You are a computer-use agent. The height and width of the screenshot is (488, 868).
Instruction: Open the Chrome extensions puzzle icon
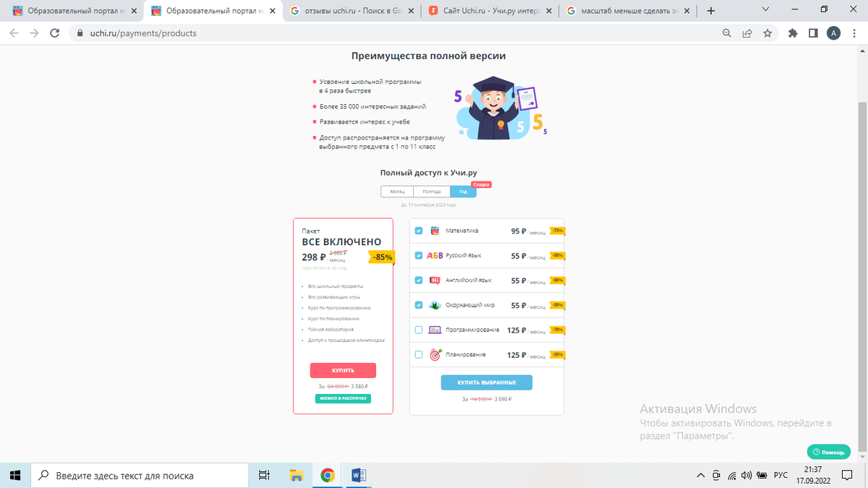click(x=793, y=33)
